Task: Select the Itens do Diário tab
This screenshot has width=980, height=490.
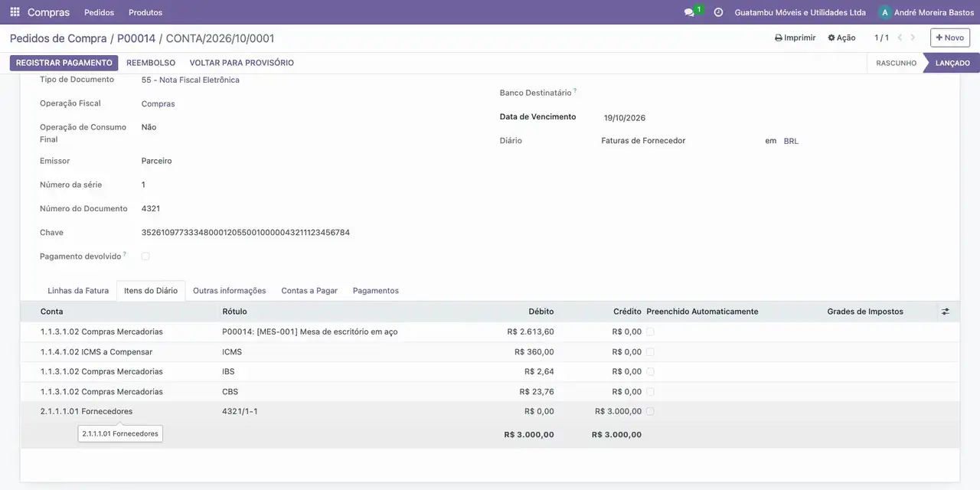Action: point(151,291)
